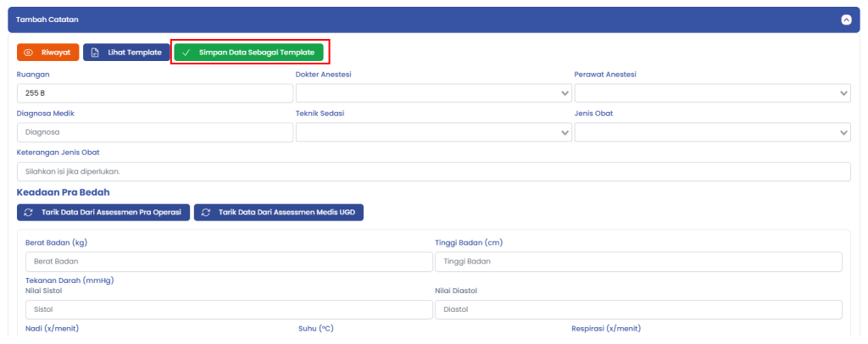Expand the Jenis Obat dropdown

(712, 132)
